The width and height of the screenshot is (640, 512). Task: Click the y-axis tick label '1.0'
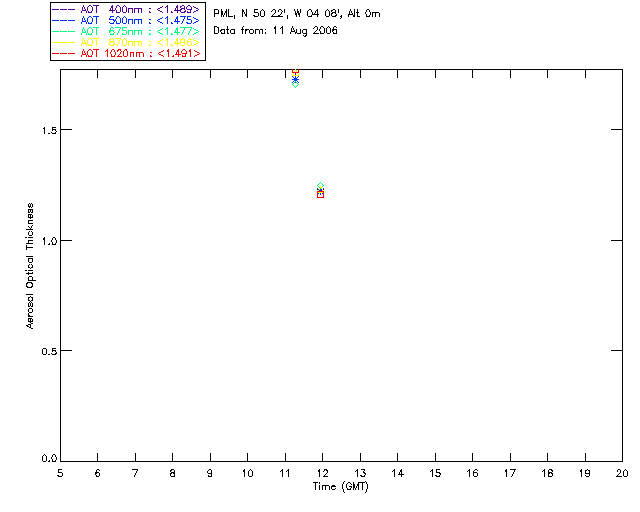(x=49, y=241)
